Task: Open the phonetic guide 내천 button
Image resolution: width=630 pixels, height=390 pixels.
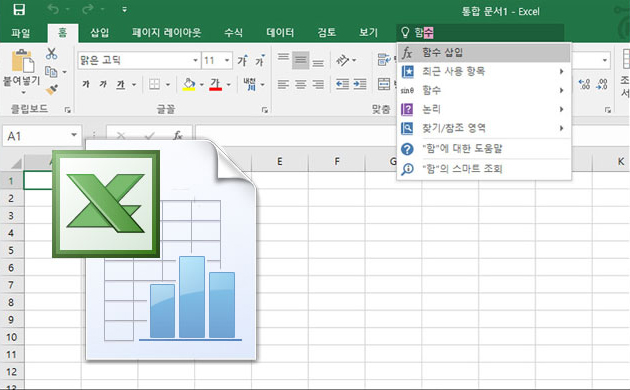Action: (250, 84)
